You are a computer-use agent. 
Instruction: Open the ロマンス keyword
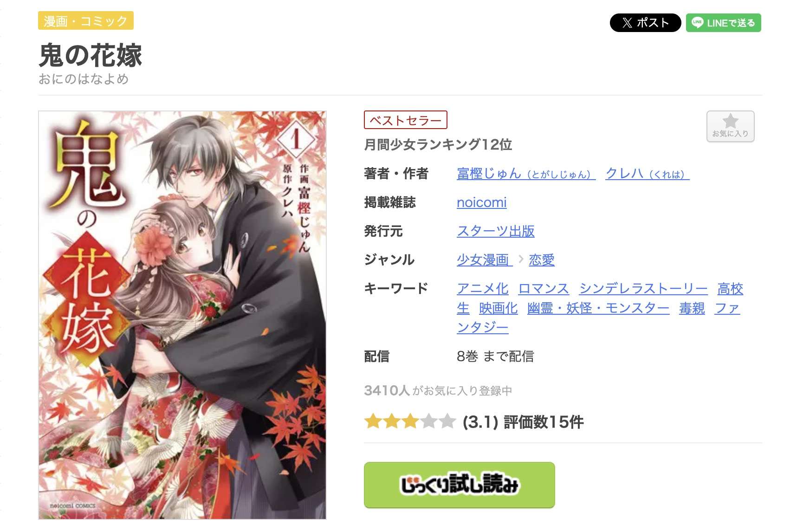(544, 289)
